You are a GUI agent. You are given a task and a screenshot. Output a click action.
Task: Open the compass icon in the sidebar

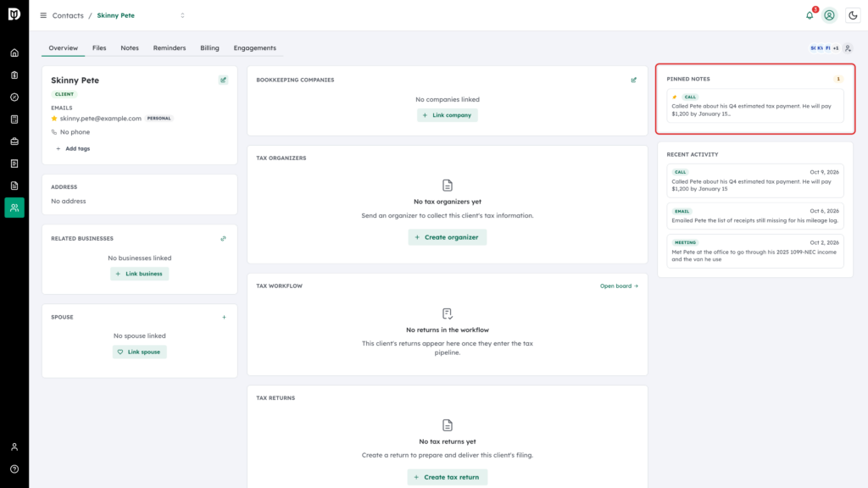click(14, 97)
